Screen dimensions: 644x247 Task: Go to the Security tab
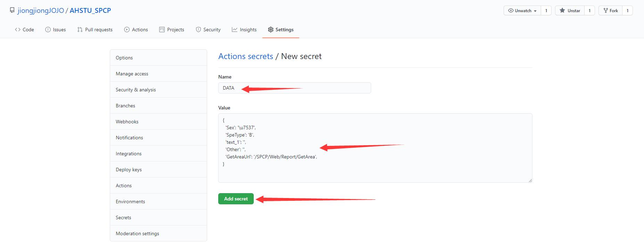pyautogui.click(x=208, y=30)
